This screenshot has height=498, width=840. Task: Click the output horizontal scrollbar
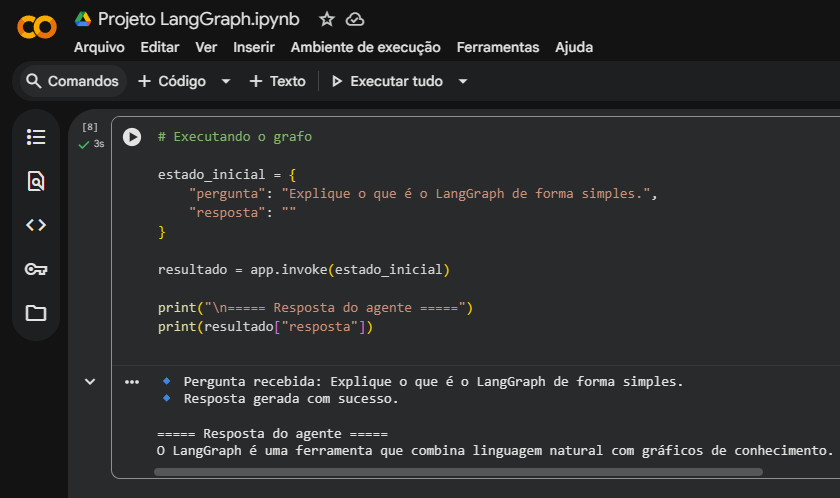(x=458, y=472)
